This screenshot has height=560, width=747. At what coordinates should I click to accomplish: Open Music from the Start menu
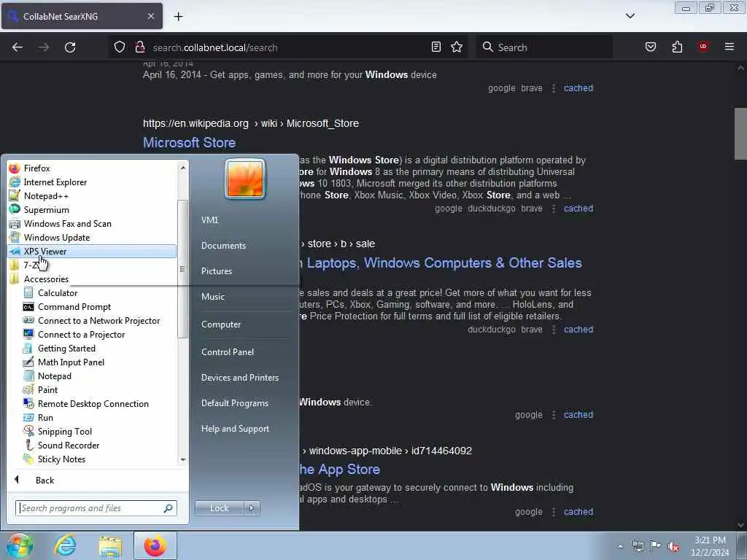(212, 296)
